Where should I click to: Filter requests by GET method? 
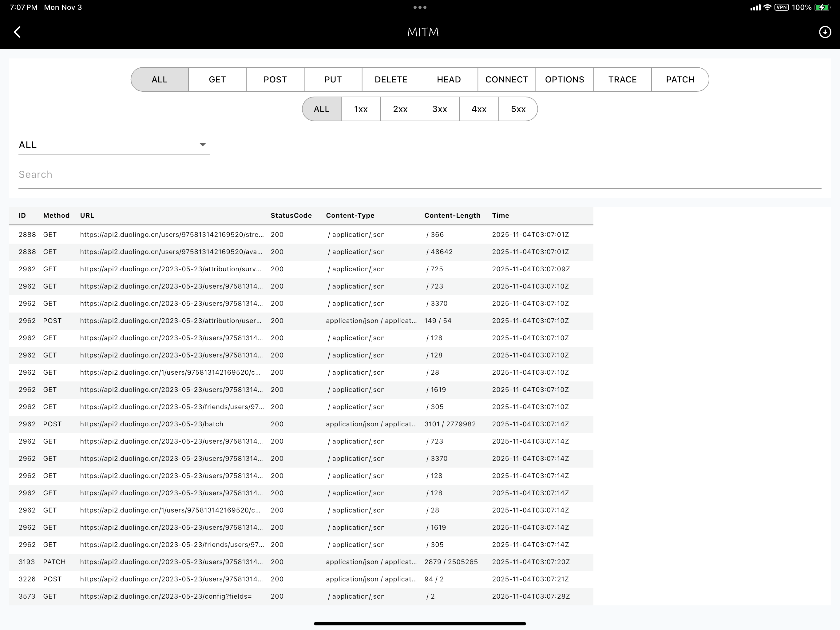click(217, 79)
